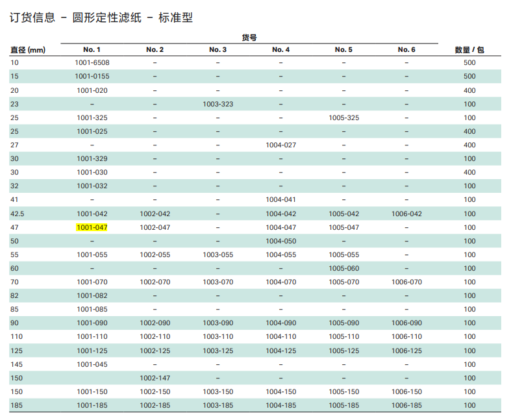Click the 42.5 diameter cell
The height and width of the screenshot is (420, 511).
click(18, 214)
